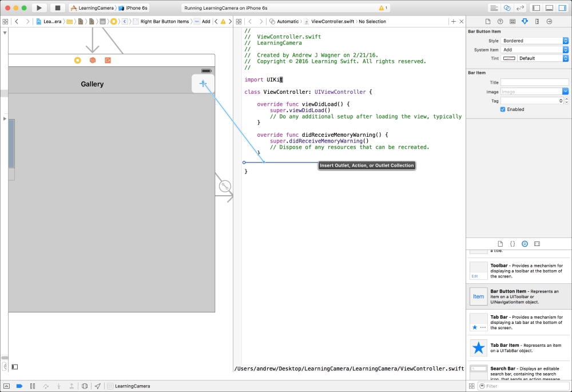The height and width of the screenshot is (392, 572).
Task: Open the System Item dropdown
Action: [x=535, y=50]
